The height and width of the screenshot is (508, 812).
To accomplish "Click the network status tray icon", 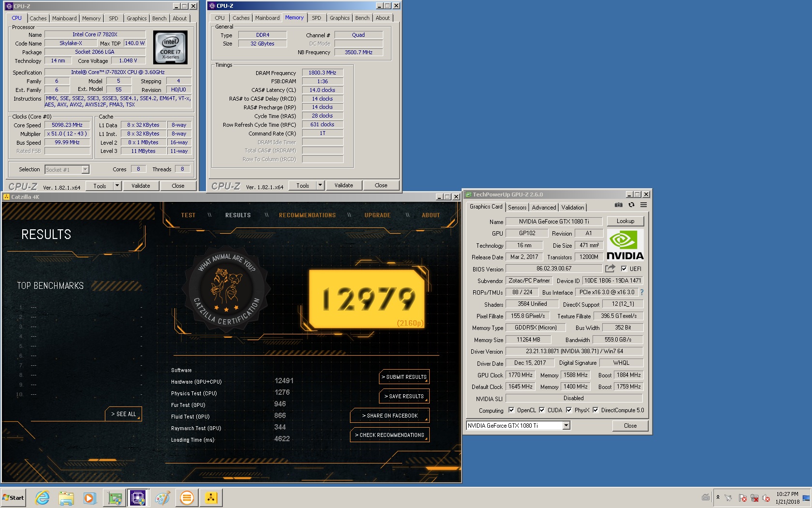I will [x=754, y=497].
